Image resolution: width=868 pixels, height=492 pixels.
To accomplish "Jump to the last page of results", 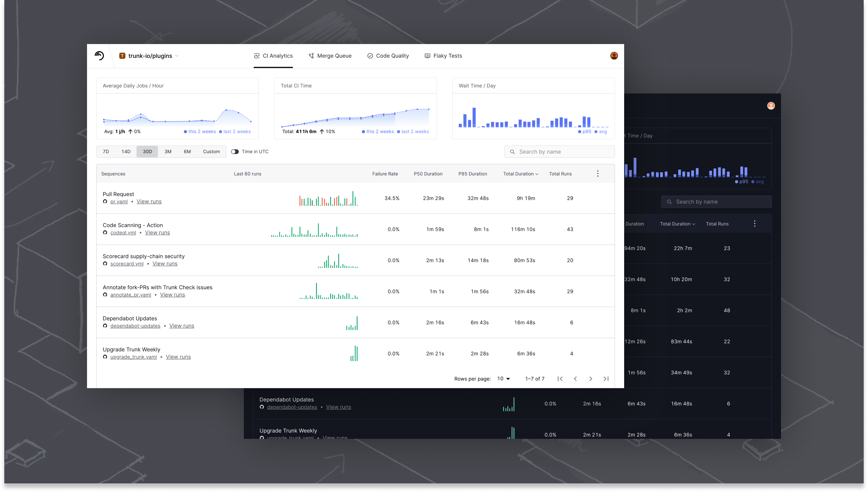I will point(606,379).
